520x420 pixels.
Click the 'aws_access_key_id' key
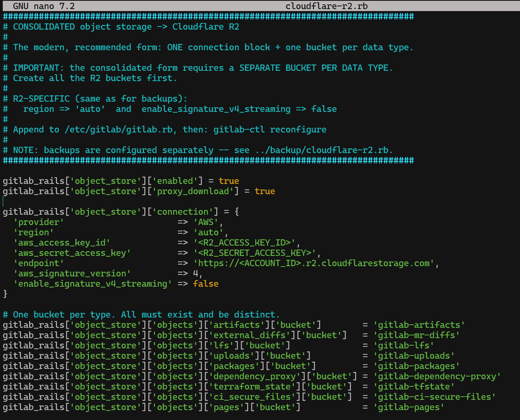coord(62,243)
